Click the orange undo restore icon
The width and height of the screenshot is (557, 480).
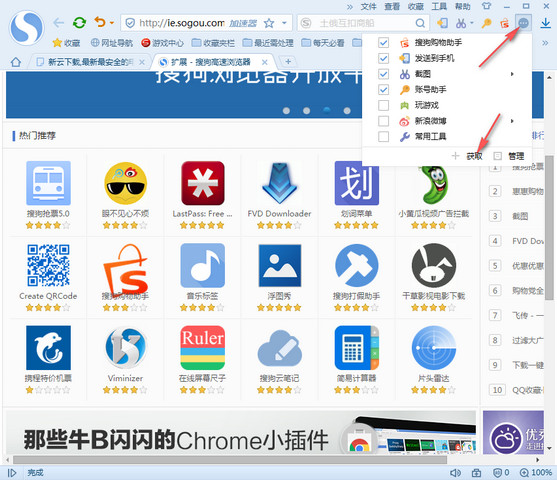pyautogui.click(x=100, y=22)
